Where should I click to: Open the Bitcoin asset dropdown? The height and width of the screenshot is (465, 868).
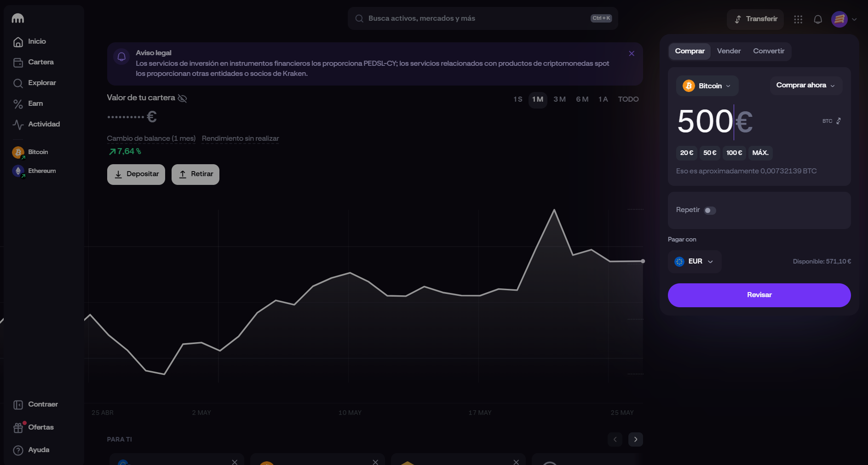tap(707, 86)
